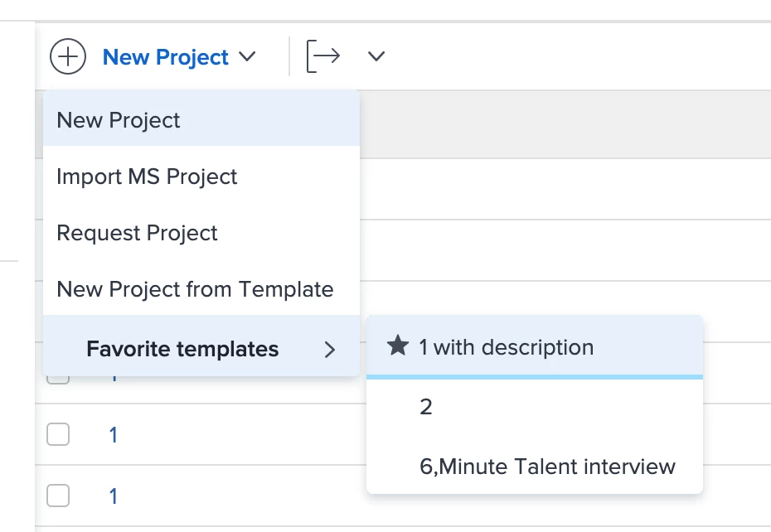
Task: Choose Request Project from the menu
Action: [137, 233]
